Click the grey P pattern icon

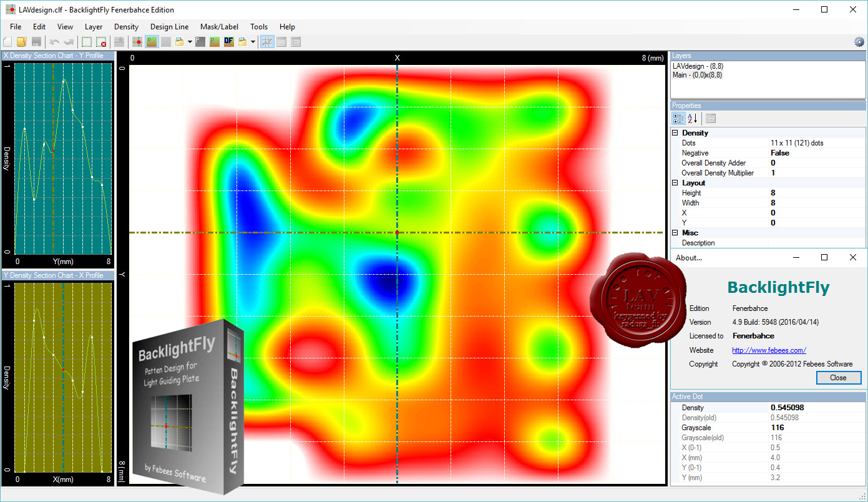click(200, 42)
